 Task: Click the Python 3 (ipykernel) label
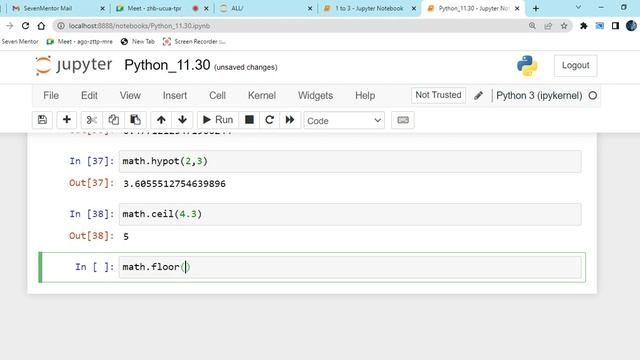539,96
